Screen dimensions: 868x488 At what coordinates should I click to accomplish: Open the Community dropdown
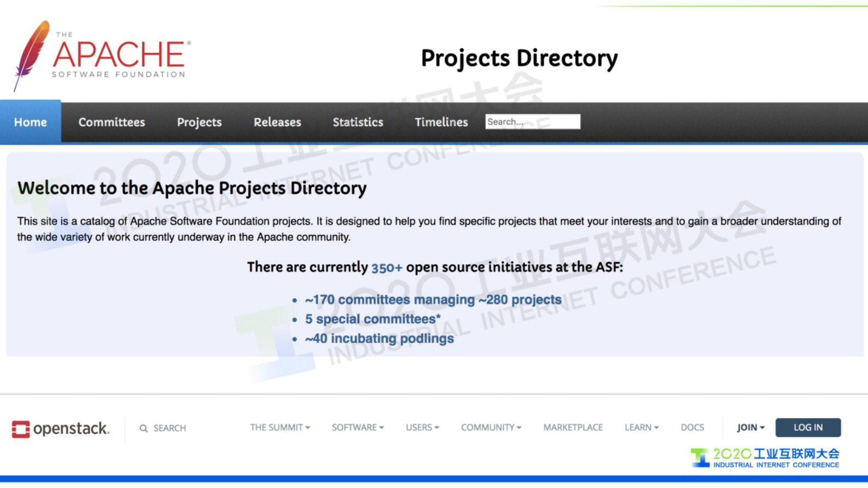pos(491,427)
